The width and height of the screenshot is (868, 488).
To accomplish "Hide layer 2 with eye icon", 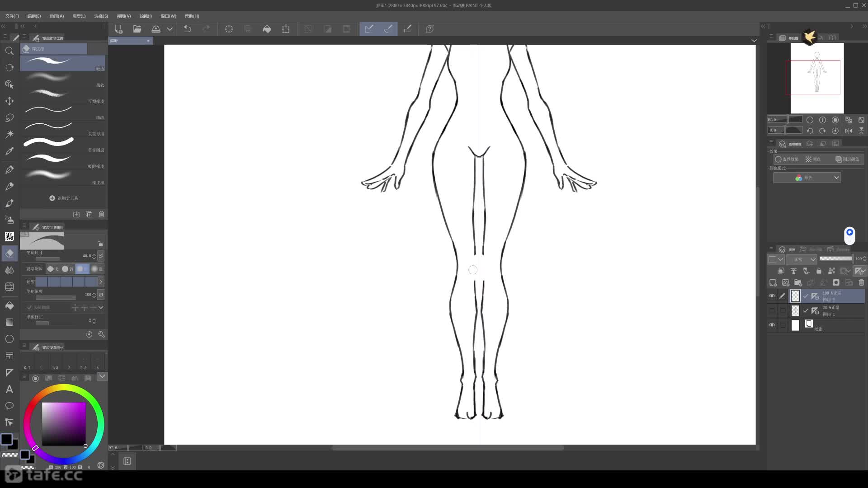I will coord(772,296).
